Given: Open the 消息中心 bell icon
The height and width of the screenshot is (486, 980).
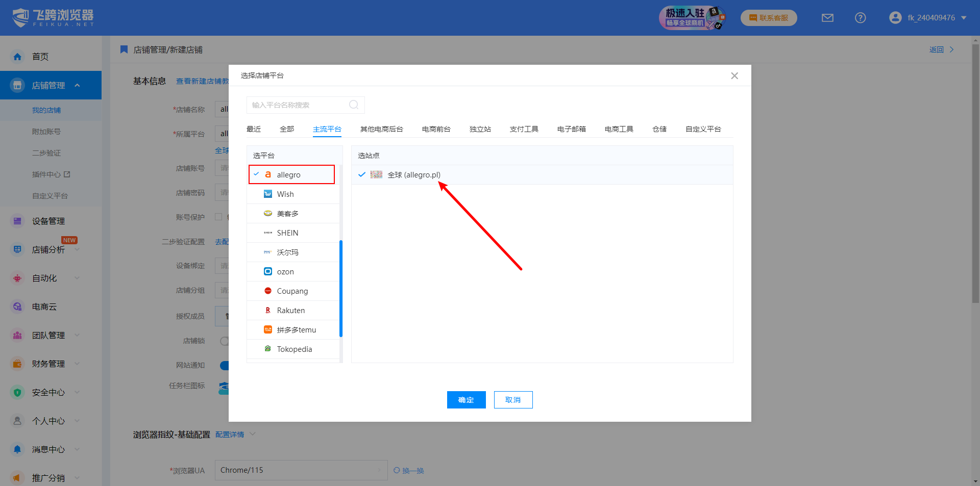Looking at the screenshot, I should (17, 449).
